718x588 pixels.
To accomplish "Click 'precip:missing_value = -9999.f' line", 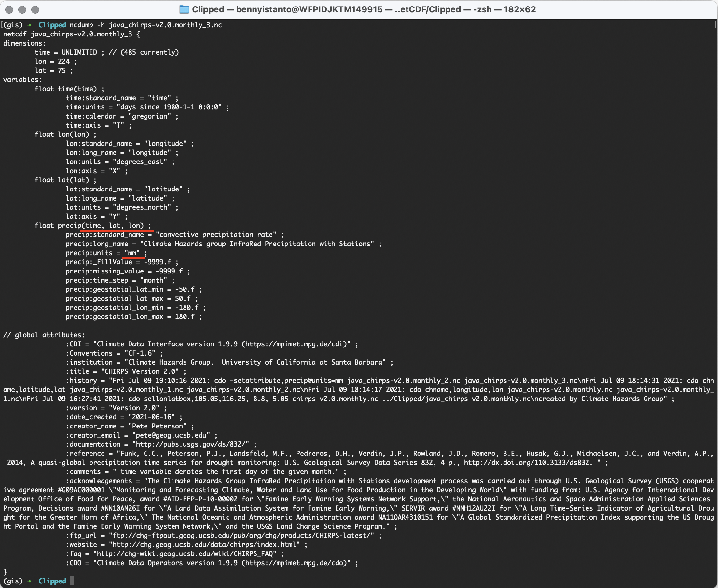I will tap(128, 272).
